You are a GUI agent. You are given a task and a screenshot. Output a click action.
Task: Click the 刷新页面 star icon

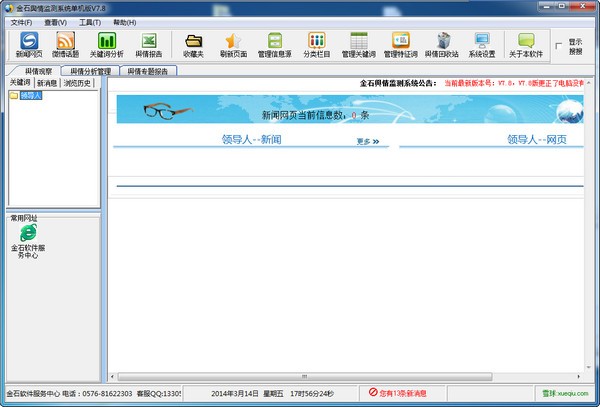(233, 45)
